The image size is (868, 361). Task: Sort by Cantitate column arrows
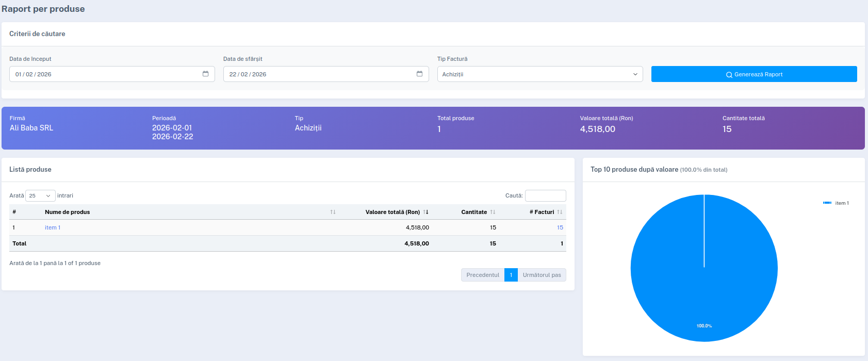(493, 212)
